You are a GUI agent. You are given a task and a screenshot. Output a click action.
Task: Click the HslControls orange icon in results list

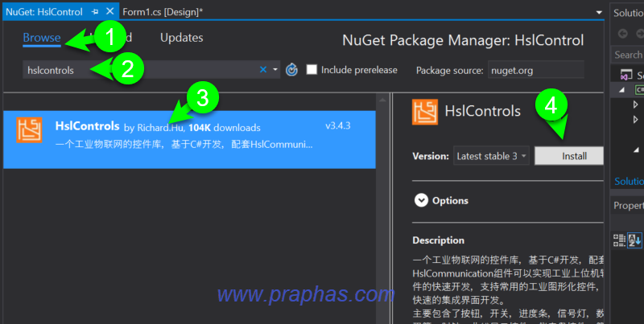pyautogui.click(x=29, y=130)
